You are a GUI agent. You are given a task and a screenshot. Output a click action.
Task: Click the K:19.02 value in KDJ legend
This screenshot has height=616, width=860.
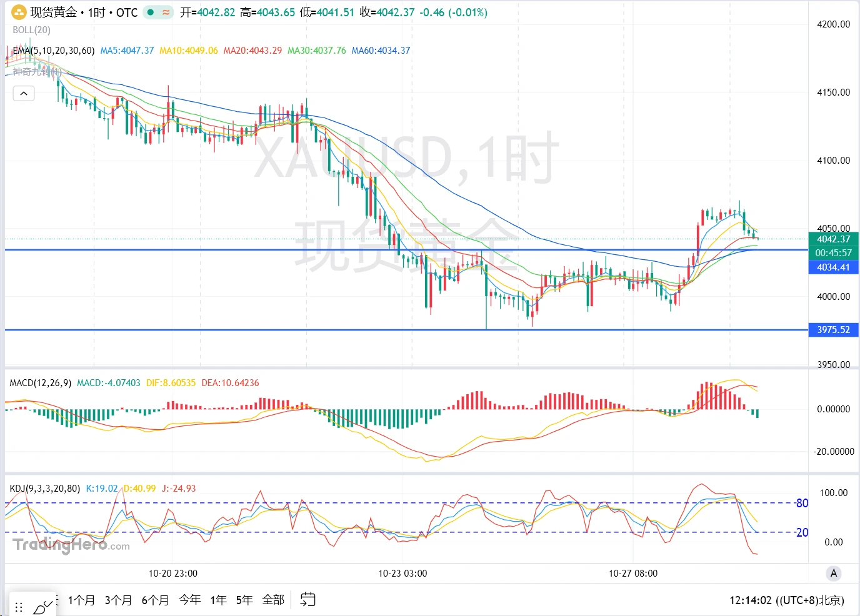click(x=102, y=489)
